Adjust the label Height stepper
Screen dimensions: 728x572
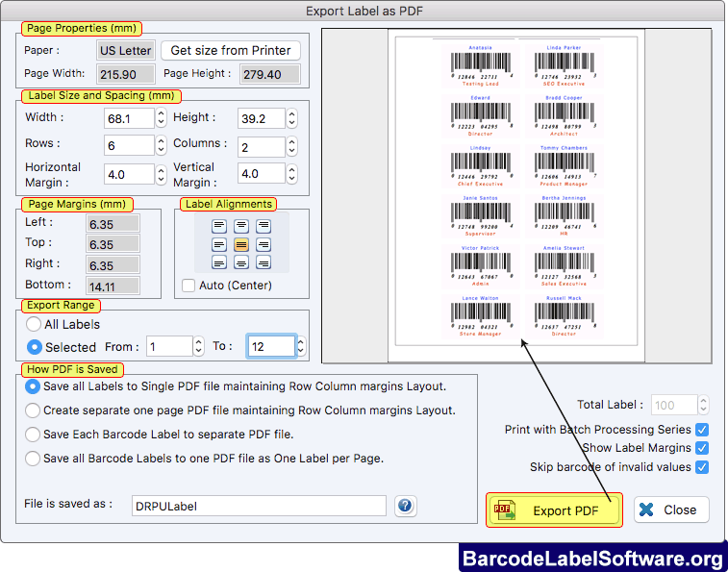tap(291, 118)
